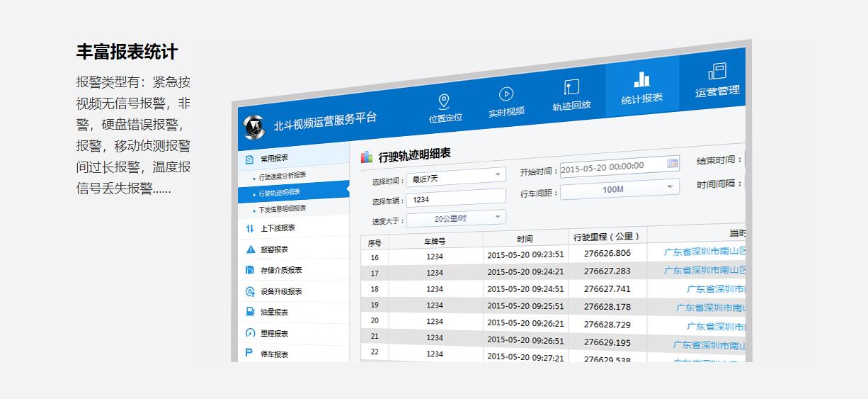Click the 实时视频 play icon
868x399 pixels.
coord(506,94)
